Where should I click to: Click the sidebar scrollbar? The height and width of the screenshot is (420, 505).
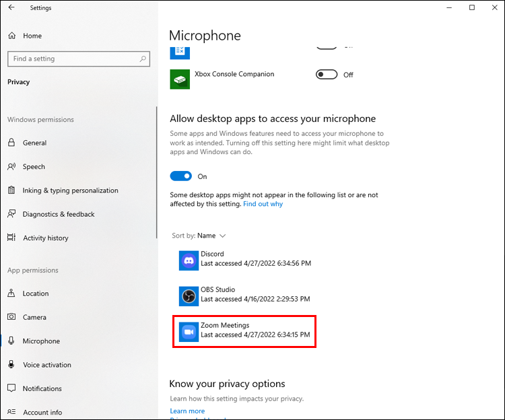click(157, 172)
